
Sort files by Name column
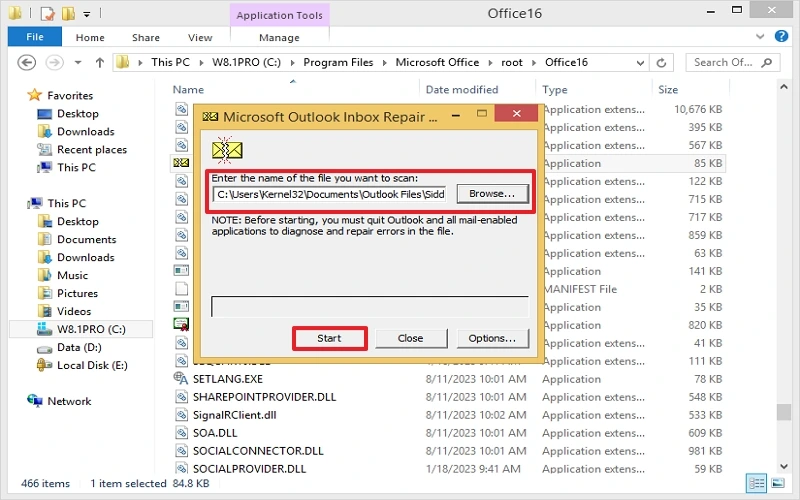[188, 89]
